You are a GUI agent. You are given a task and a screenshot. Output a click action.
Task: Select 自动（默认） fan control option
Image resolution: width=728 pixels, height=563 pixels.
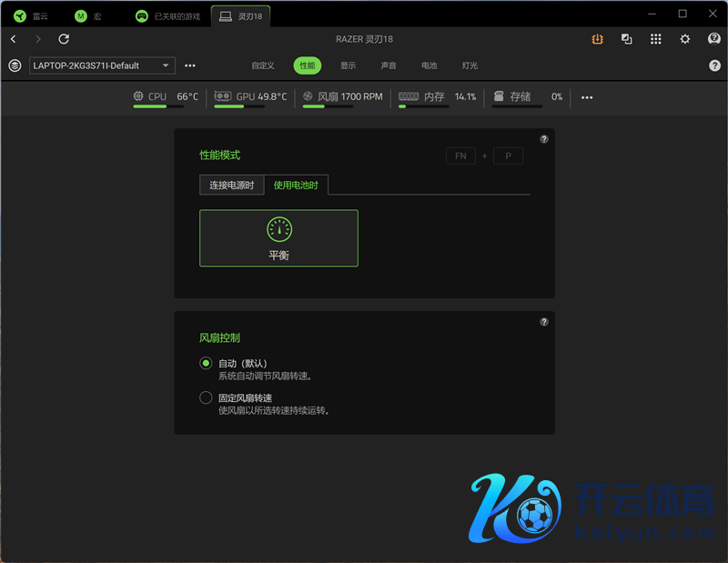(x=206, y=364)
